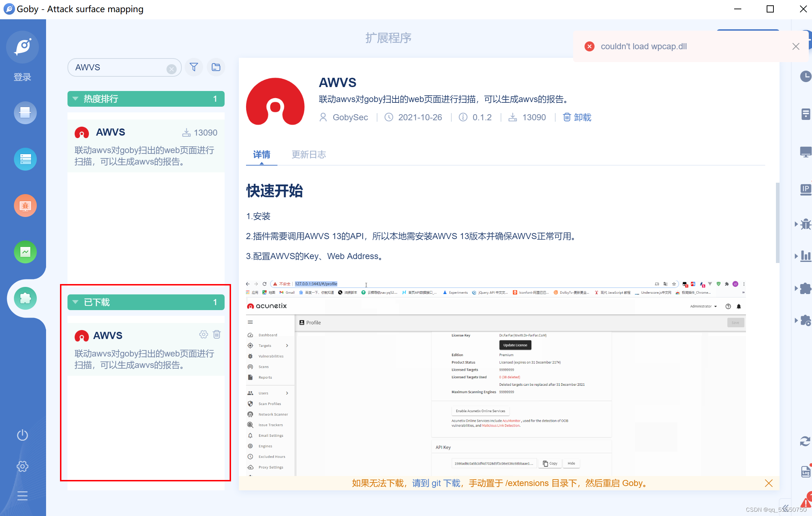Dismiss the wpcap.dll error notification

796,46
